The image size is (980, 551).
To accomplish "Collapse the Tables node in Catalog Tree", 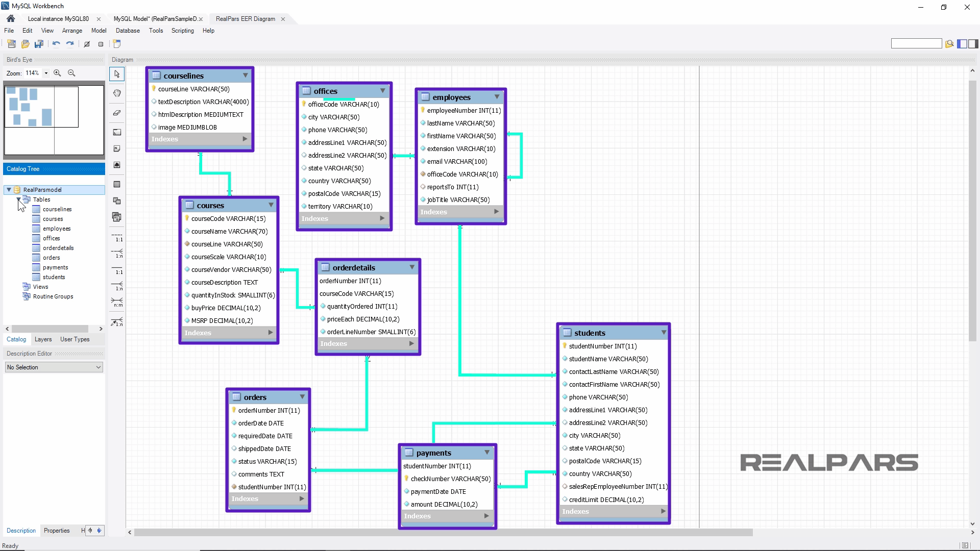I will tap(19, 199).
